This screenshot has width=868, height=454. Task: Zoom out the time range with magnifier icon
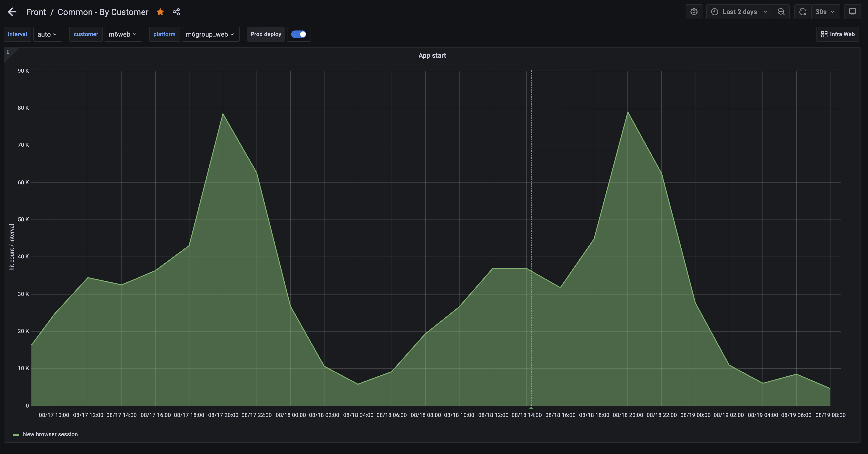coord(781,11)
